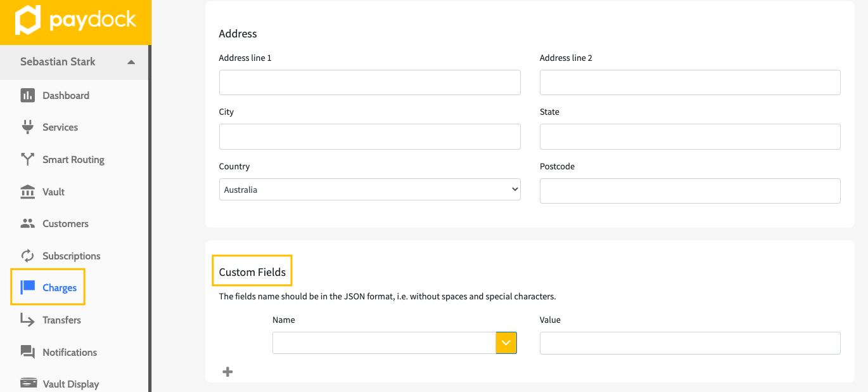The width and height of the screenshot is (868, 392).
Task: Go to Vault Display in sidebar
Action: [x=70, y=384]
